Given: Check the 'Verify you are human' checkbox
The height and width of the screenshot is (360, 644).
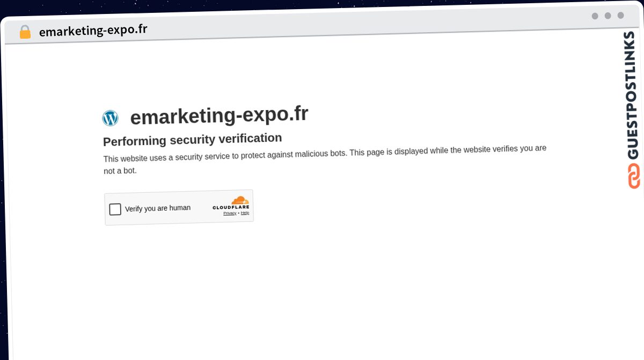Looking at the screenshot, I should coord(115,210).
